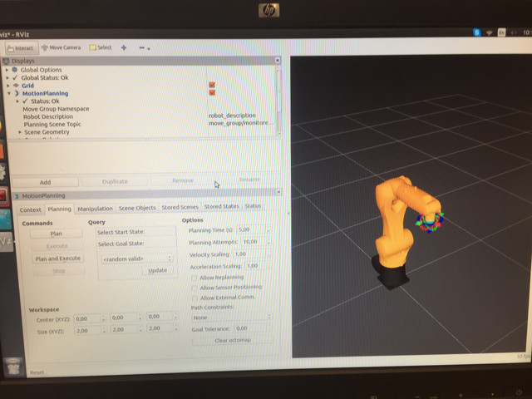Enable Allow Replanning checkbox
This screenshot has width=532, height=399.
(194, 278)
